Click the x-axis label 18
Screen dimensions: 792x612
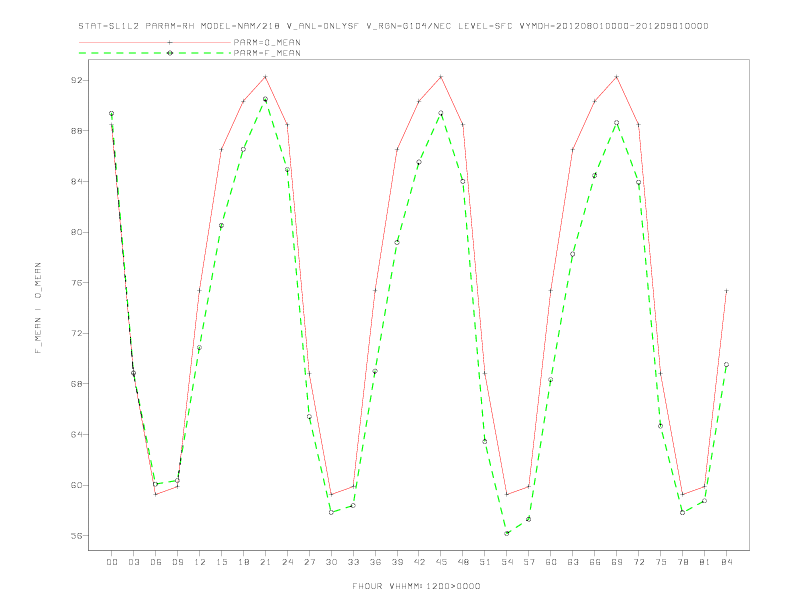point(243,562)
